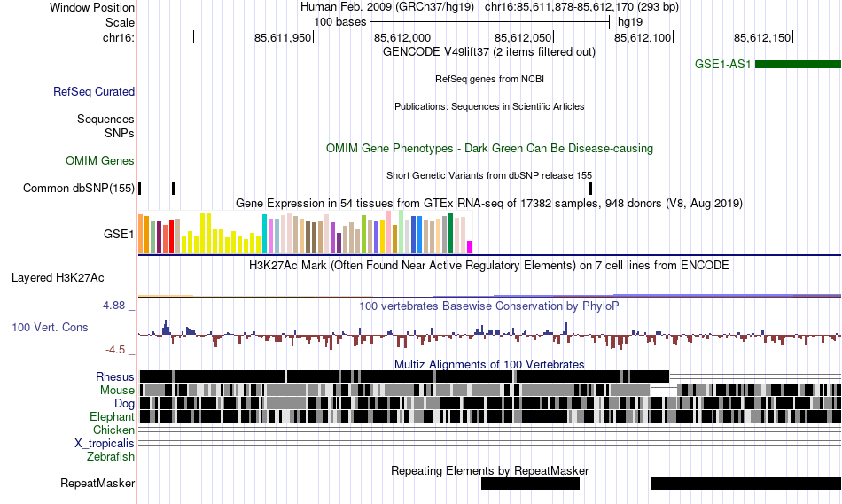This screenshot has height=504, width=842.
Task: Click the Short Genetic Variants dbSNP title
Action: point(489,175)
